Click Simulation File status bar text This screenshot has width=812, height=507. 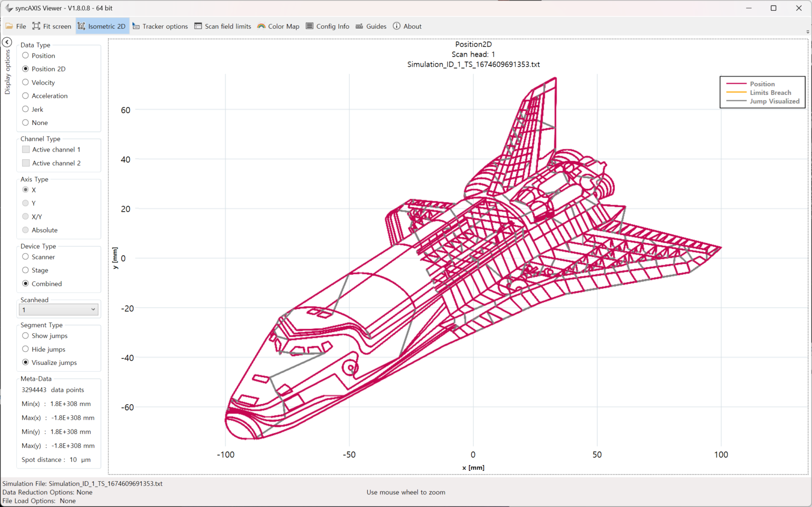tap(83, 484)
